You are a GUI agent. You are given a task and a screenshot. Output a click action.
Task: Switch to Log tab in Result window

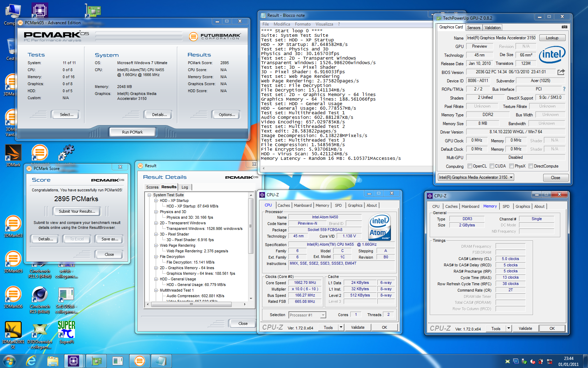185,187
